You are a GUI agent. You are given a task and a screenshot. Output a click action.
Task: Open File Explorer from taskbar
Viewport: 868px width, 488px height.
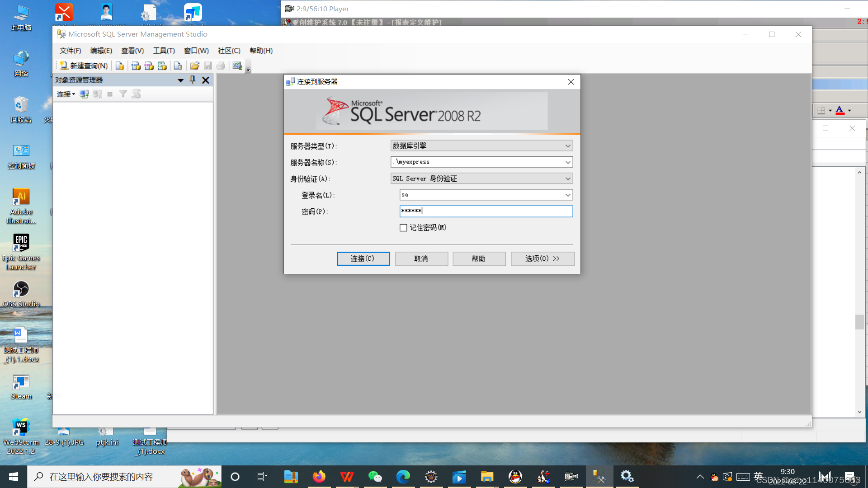(487, 477)
